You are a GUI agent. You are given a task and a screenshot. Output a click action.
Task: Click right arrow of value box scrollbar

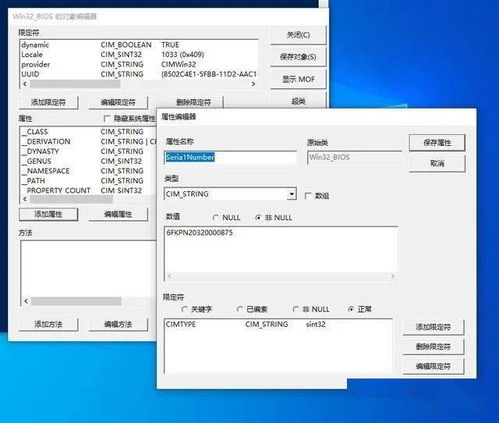[393, 276]
